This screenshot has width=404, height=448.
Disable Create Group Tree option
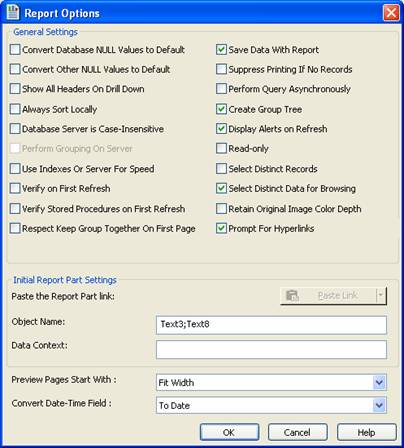pos(221,109)
